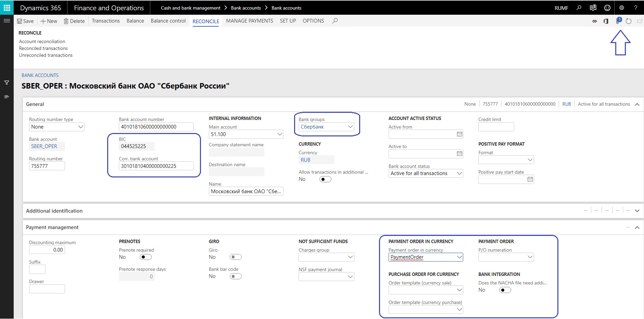The image size is (644, 319).
Task: Expand Additional identification section
Action: point(637,211)
